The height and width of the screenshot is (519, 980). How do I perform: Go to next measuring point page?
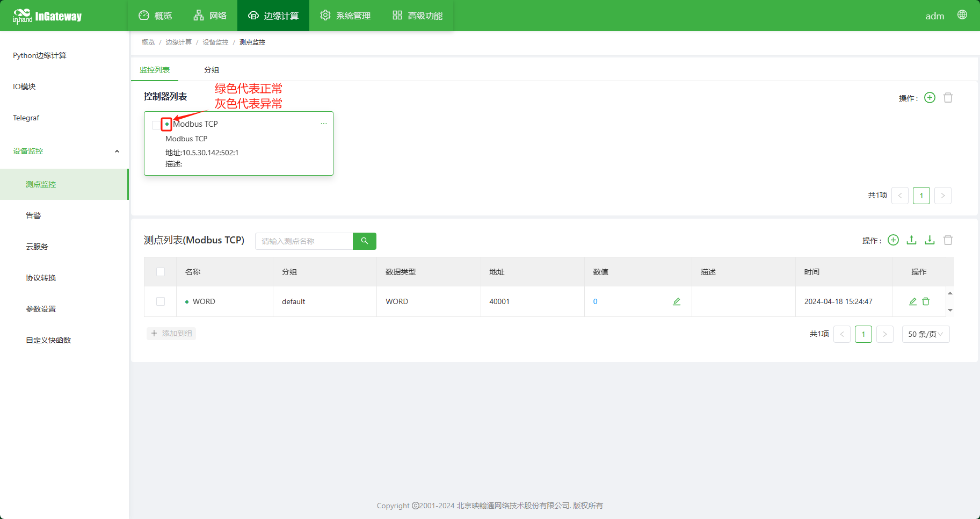pyautogui.click(x=885, y=334)
